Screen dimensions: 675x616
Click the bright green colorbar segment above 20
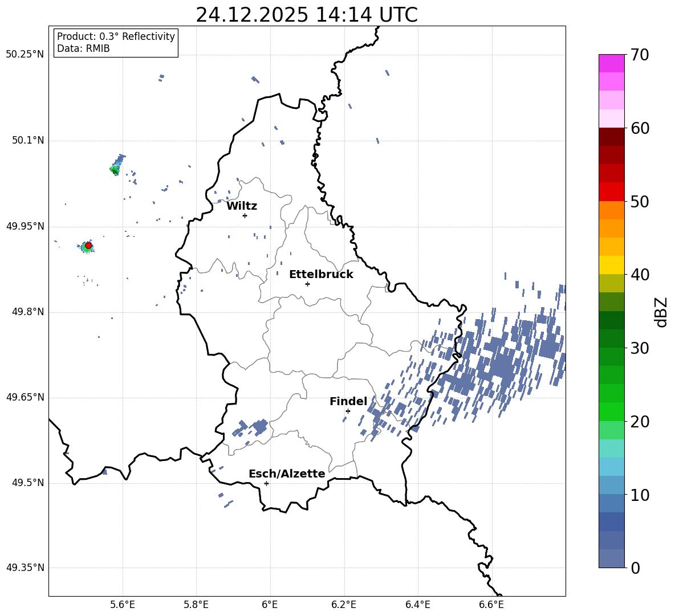(611, 411)
